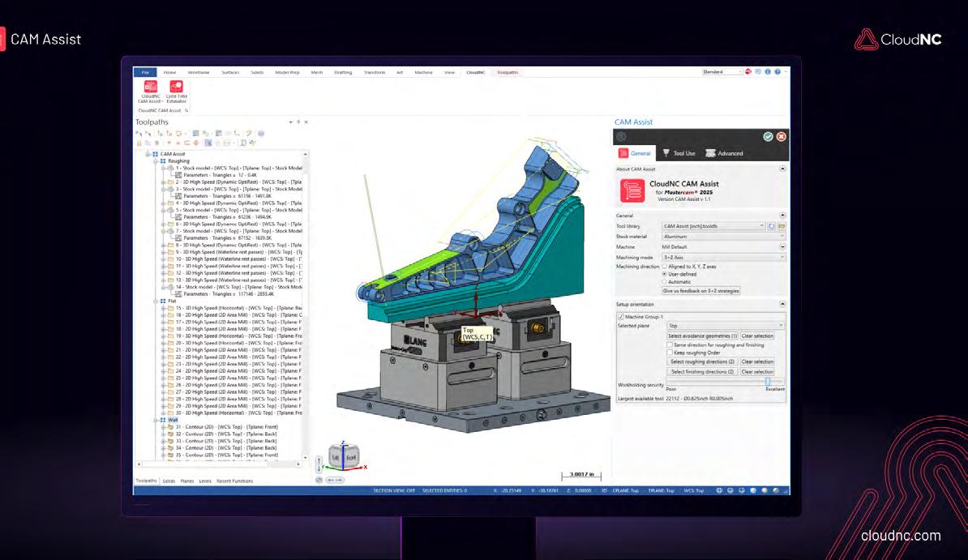This screenshot has height=560, width=968.
Task: Open the Selected plane dropdown
Action: coord(726,325)
